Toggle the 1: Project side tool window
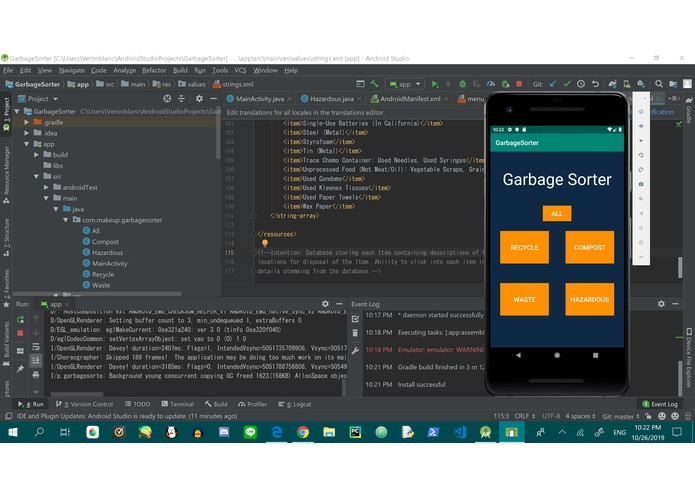The image size is (695, 494). [6, 114]
